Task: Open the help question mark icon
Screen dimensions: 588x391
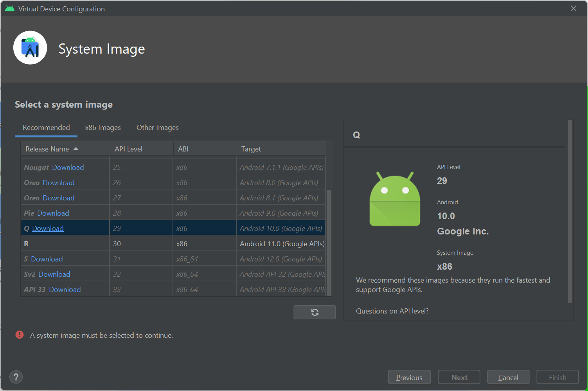Action: (16, 377)
